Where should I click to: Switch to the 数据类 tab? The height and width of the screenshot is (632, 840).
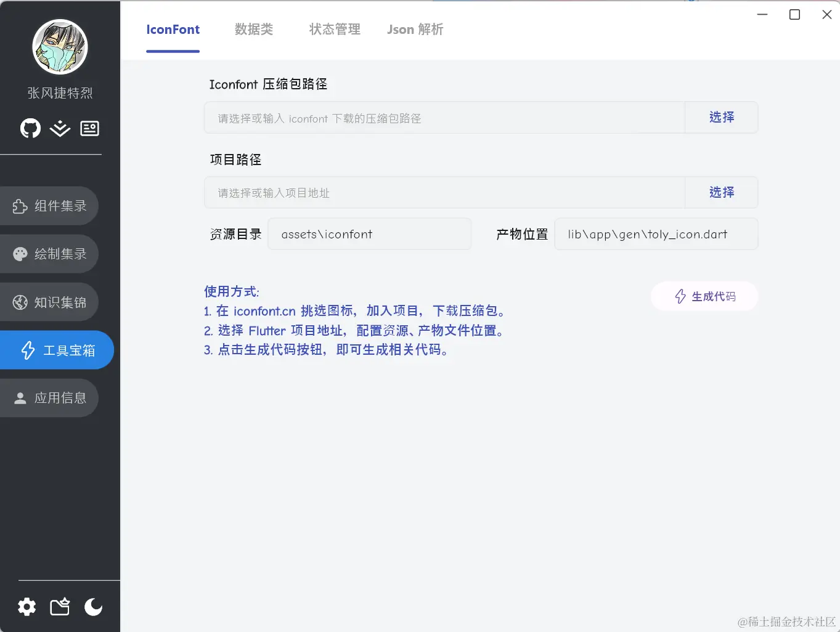click(255, 29)
